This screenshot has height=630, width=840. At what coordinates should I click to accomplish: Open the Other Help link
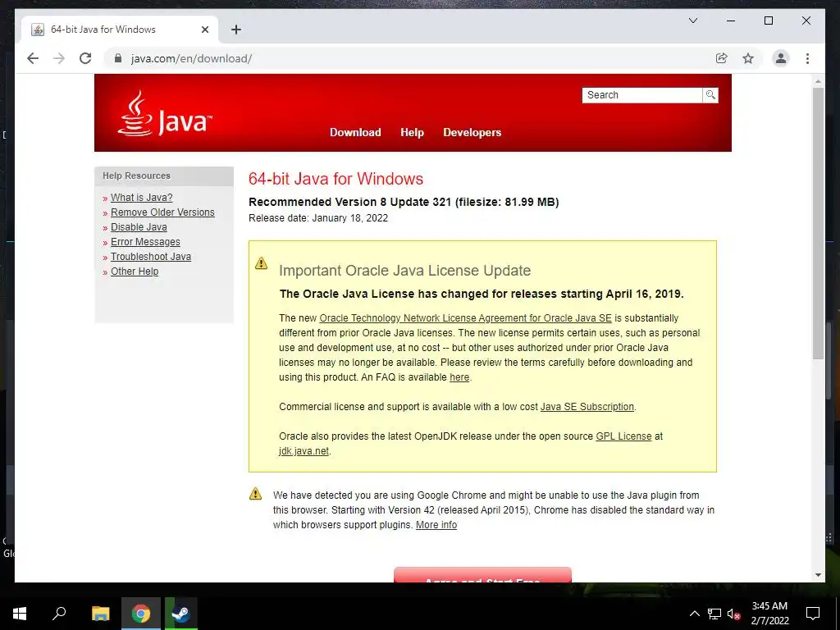pos(135,272)
